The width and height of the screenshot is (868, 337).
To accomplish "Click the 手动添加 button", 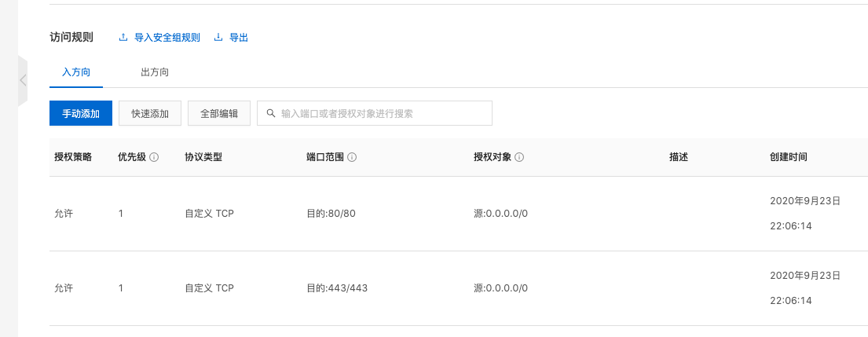I will [x=81, y=113].
